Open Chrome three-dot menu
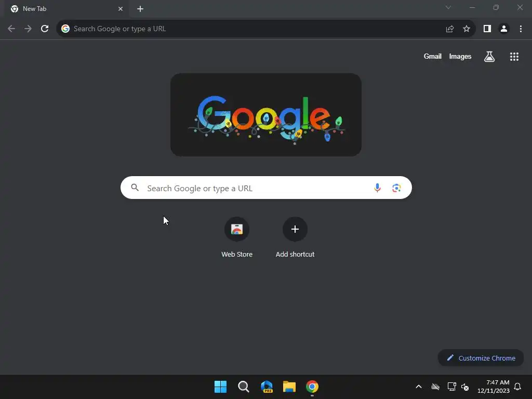 tap(521, 29)
